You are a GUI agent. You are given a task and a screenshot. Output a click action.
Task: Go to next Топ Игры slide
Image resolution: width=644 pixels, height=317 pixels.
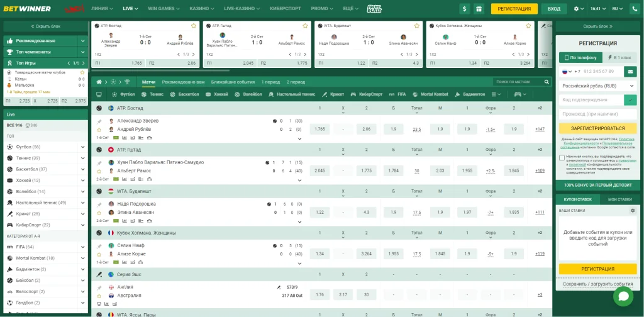click(x=84, y=64)
